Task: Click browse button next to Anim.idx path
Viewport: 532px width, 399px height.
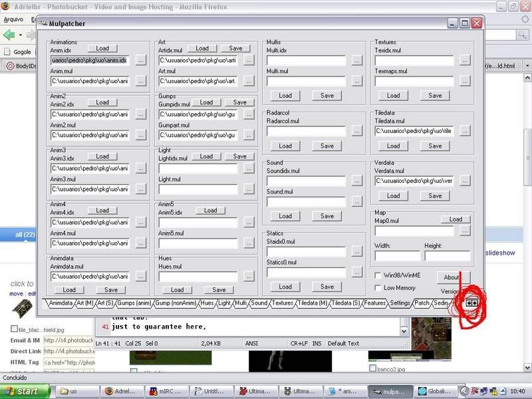Action: [x=140, y=60]
